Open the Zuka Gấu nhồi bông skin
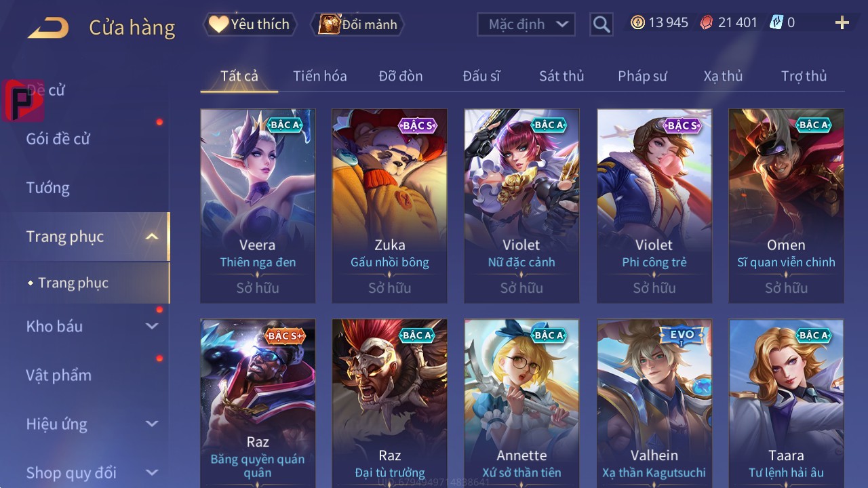 point(390,206)
